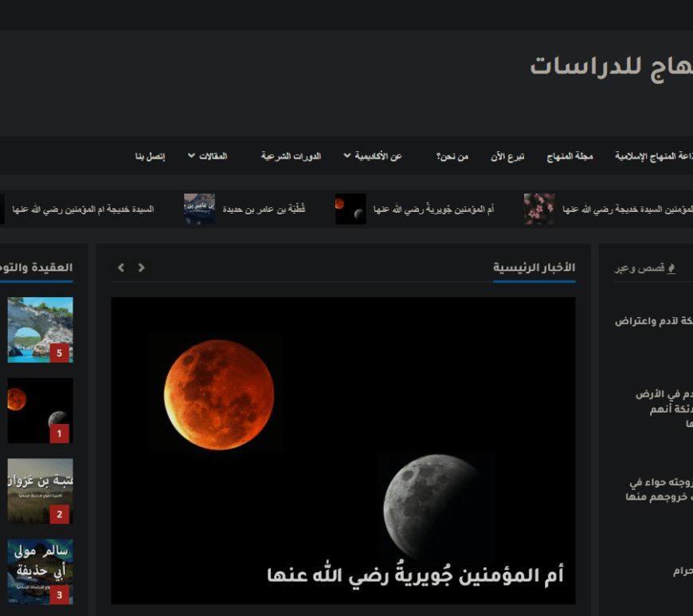Click the إتصل بنا link
693x616 pixels.
coord(150,156)
